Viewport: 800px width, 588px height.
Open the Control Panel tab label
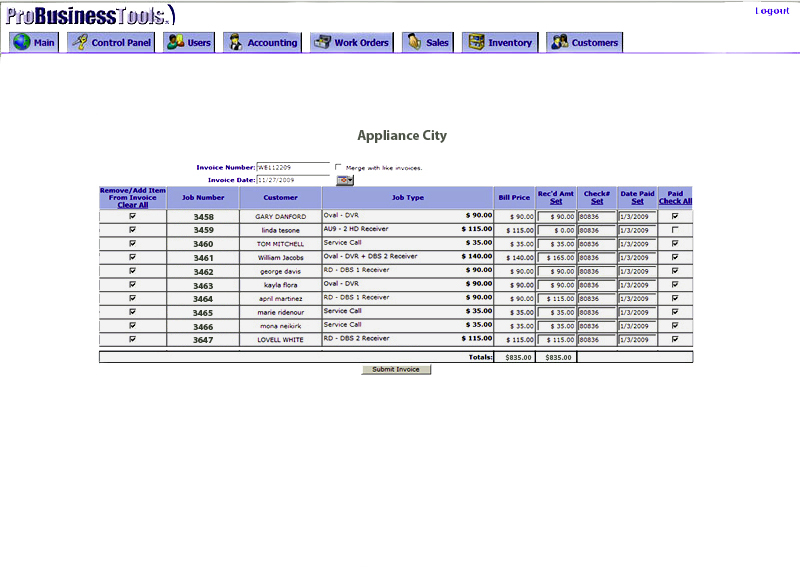121,43
